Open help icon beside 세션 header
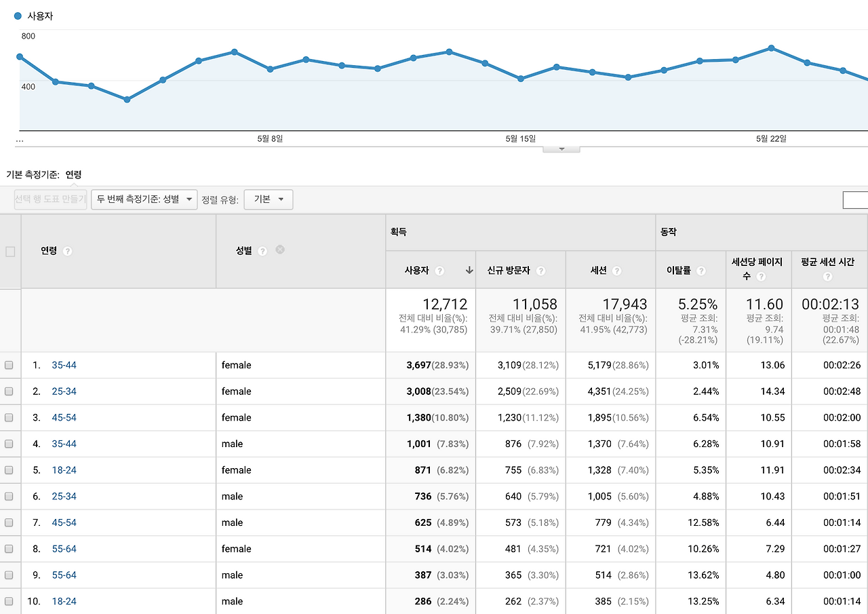This screenshot has height=614, width=868. coord(616,271)
